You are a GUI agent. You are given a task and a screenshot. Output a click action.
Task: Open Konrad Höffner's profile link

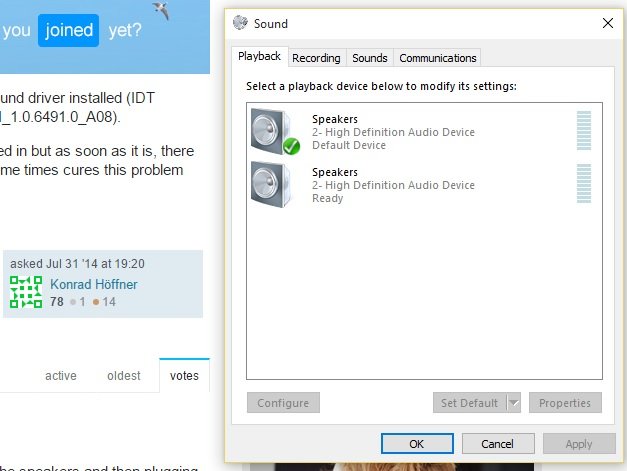(x=94, y=285)
